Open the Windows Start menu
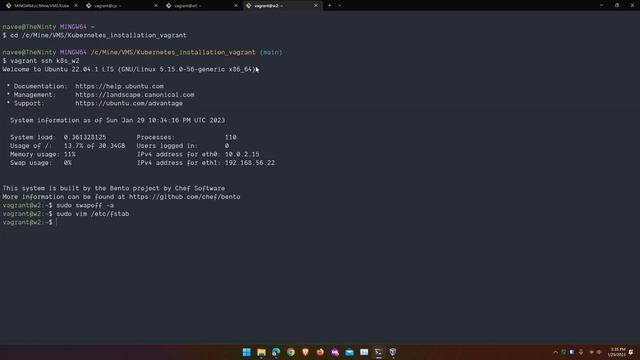640x360 pixels. [x=247, y=352]
